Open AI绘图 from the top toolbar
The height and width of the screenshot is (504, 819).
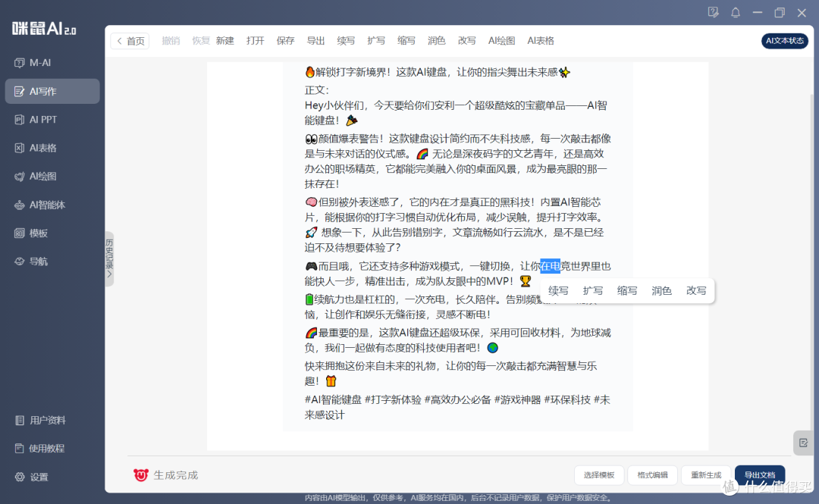coord(501,41)
